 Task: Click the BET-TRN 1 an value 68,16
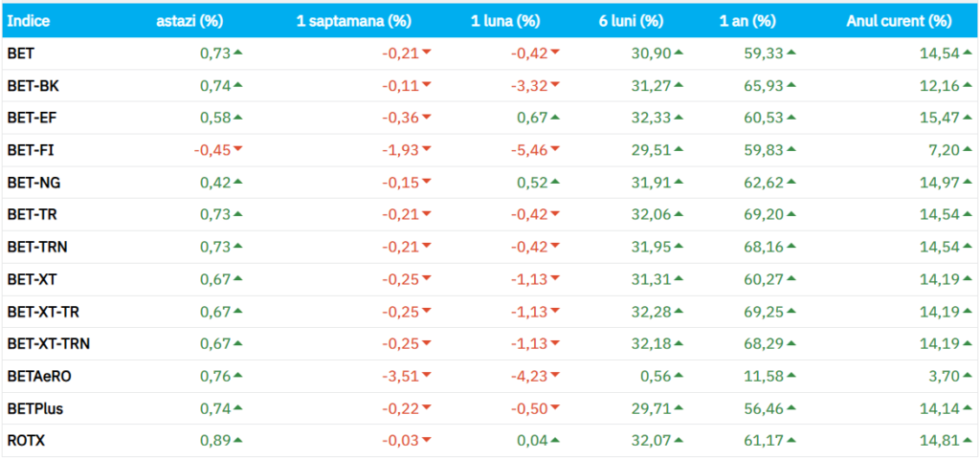tap(762, 247)
